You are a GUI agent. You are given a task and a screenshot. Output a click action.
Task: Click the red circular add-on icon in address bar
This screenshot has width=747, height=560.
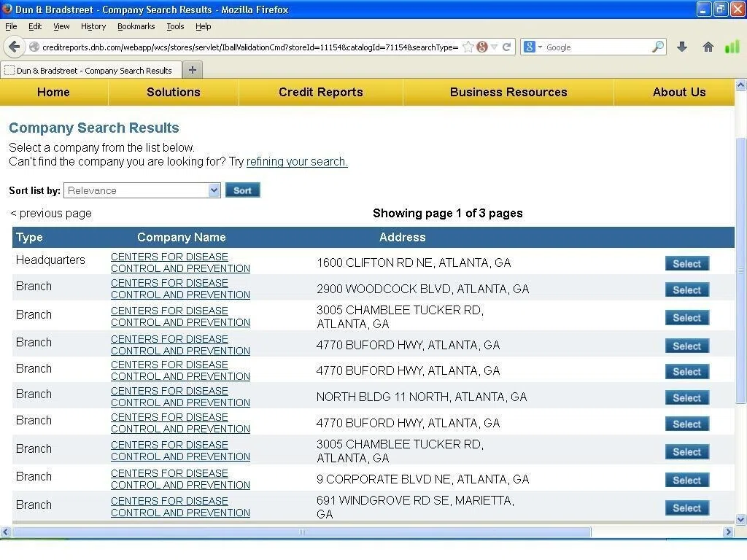pos(482,47)
